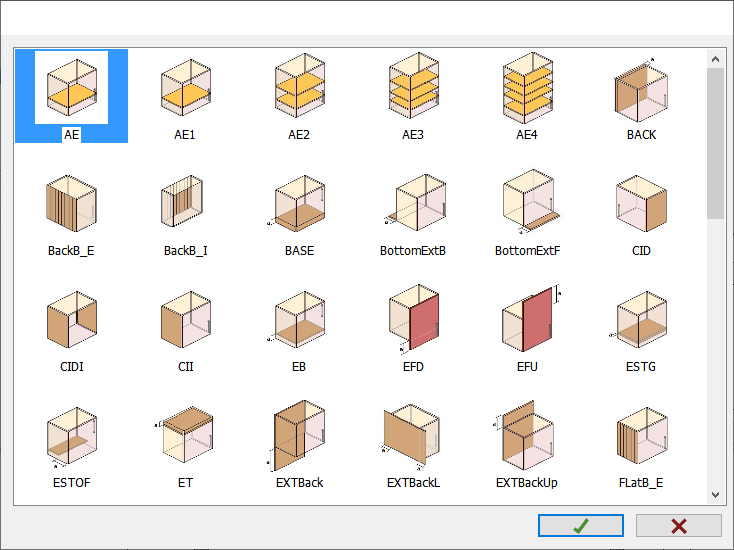The width and height of the screenshot is (734, 550).
Task: Select the ESTOF cabinet icon
Action: (72, 437)
